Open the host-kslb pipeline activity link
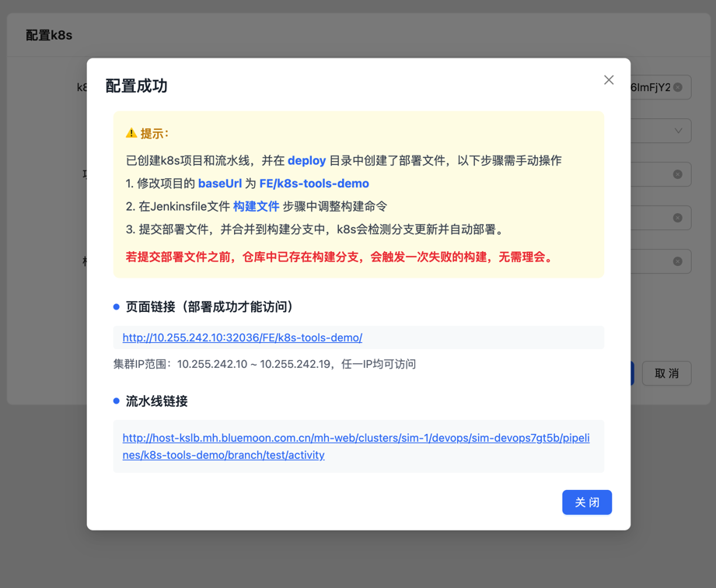Screen dimensions: 716x588 [356, 446]
